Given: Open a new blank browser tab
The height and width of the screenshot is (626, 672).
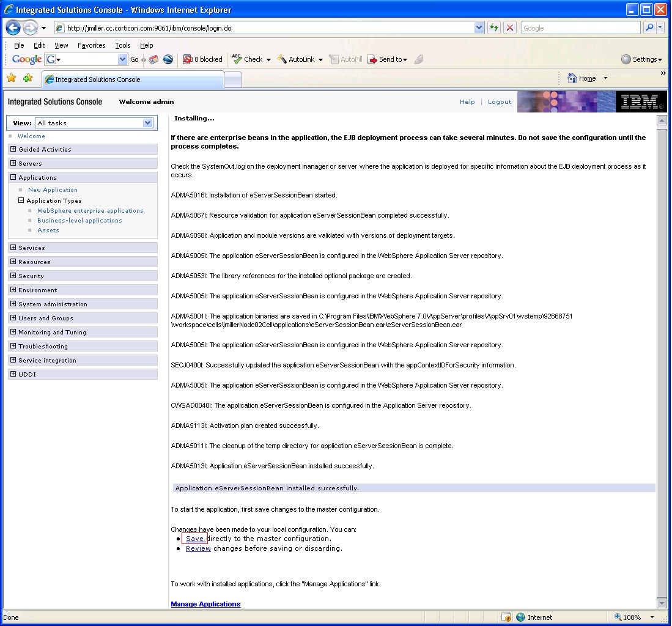Looking at the screenshot, I should point(233,79).
